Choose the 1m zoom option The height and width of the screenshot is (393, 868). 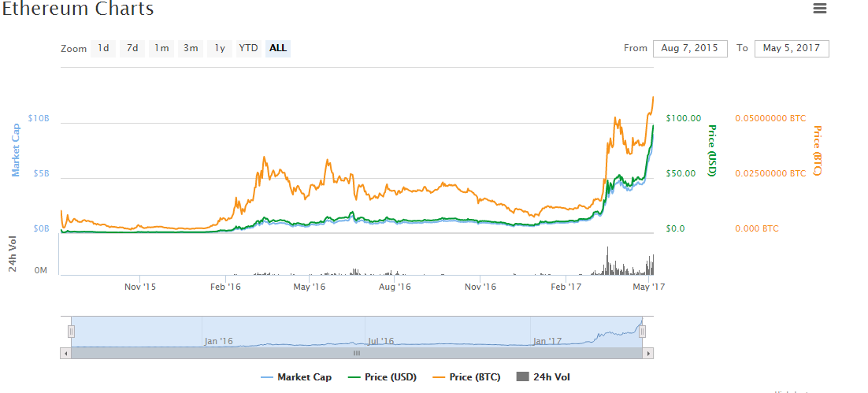161,48
